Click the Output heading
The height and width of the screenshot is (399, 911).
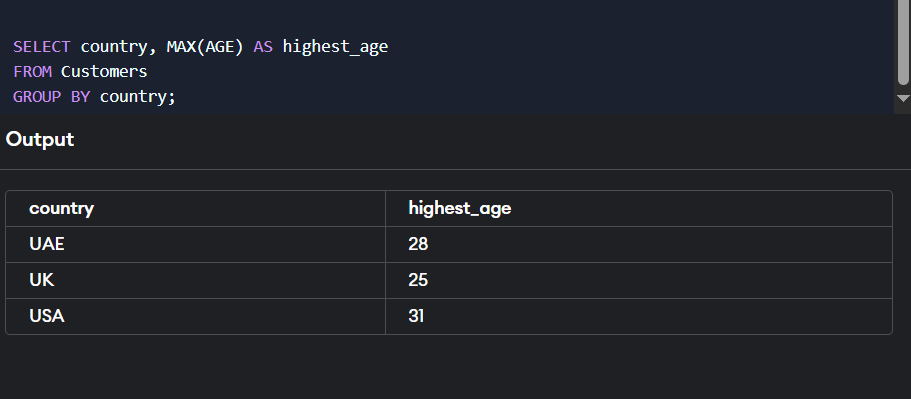tap(40, 139)
